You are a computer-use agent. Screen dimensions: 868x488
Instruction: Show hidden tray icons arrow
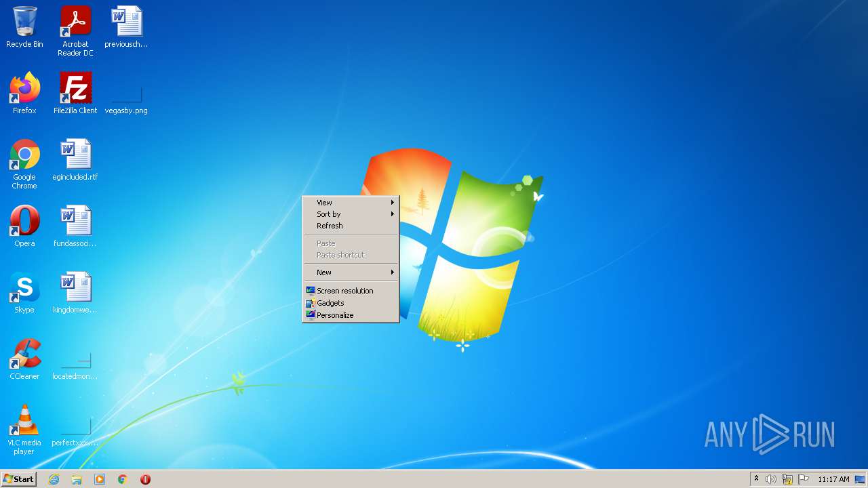pos(756,479)
